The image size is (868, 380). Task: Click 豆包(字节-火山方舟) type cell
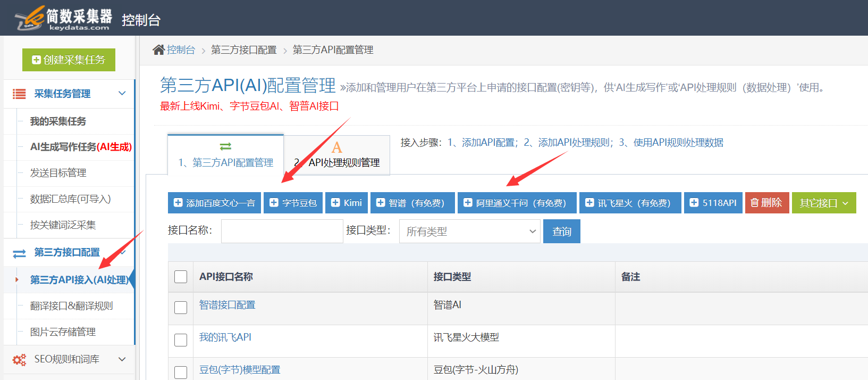point(476,370)
